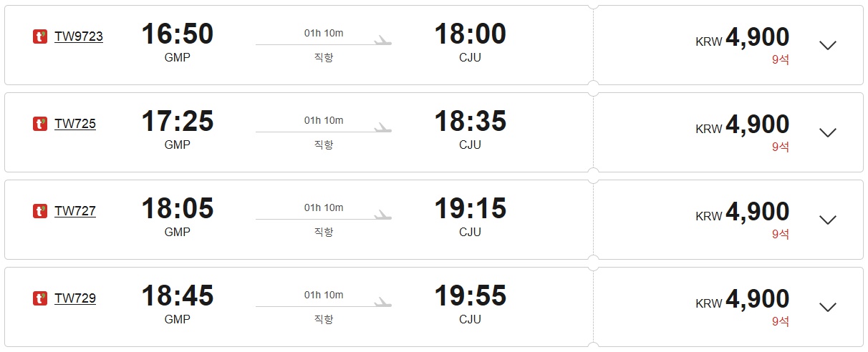Expand fare details for flight TW727
The height and width of the screenshot is (352, 868).
coord(828,220)
